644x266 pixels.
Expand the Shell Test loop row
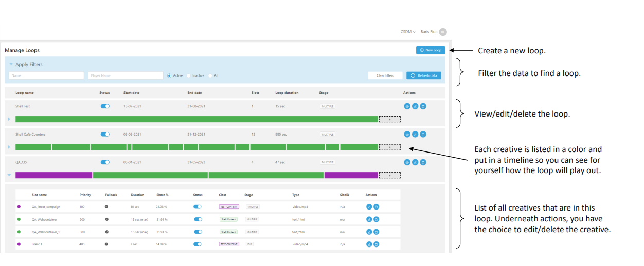coord(9,119)
